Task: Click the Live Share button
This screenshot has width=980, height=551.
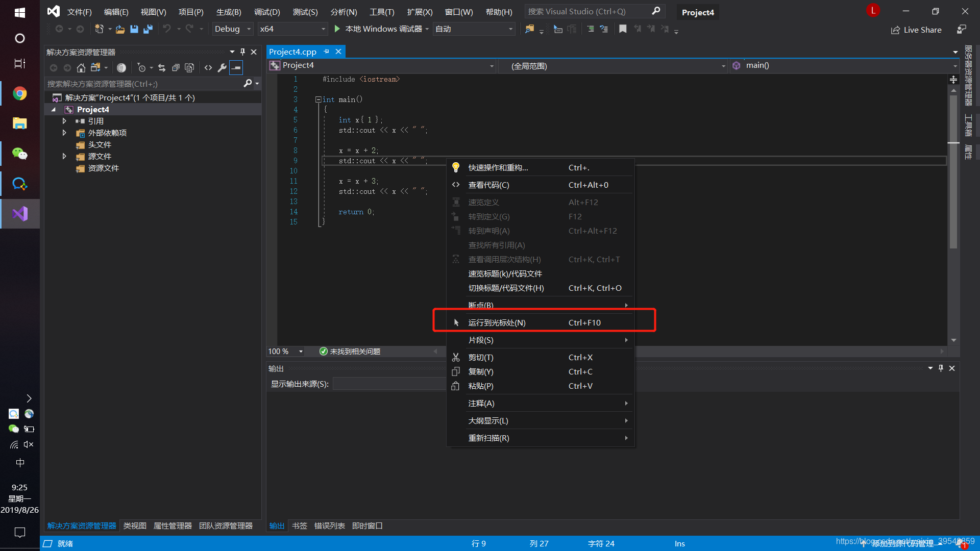Action: pos(916,30)
